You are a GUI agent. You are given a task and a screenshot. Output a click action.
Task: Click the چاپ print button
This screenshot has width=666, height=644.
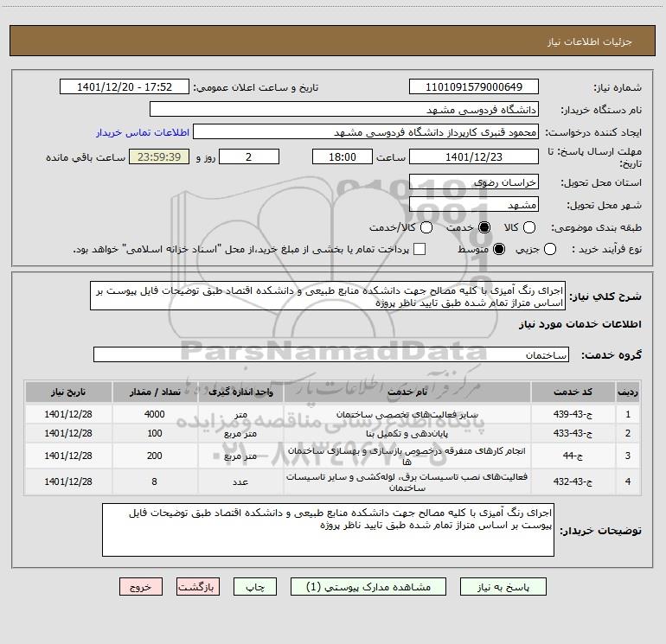tap(255, 587)
